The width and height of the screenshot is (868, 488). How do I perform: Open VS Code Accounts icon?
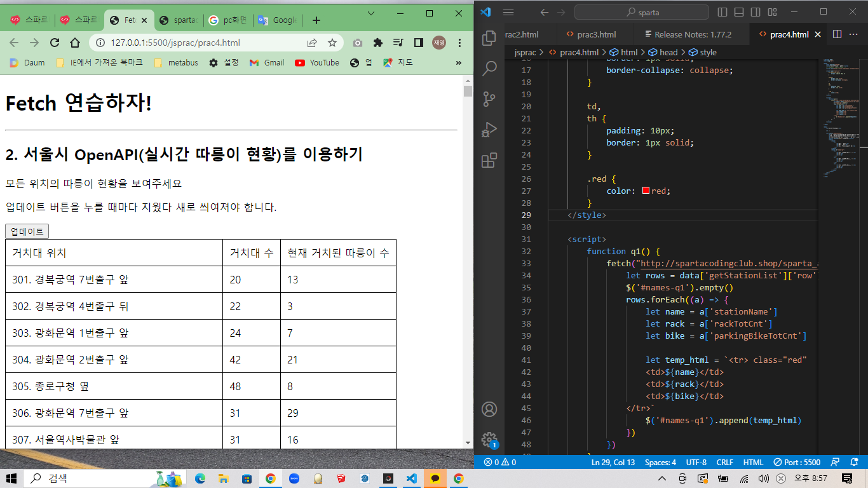pos(489,409)
